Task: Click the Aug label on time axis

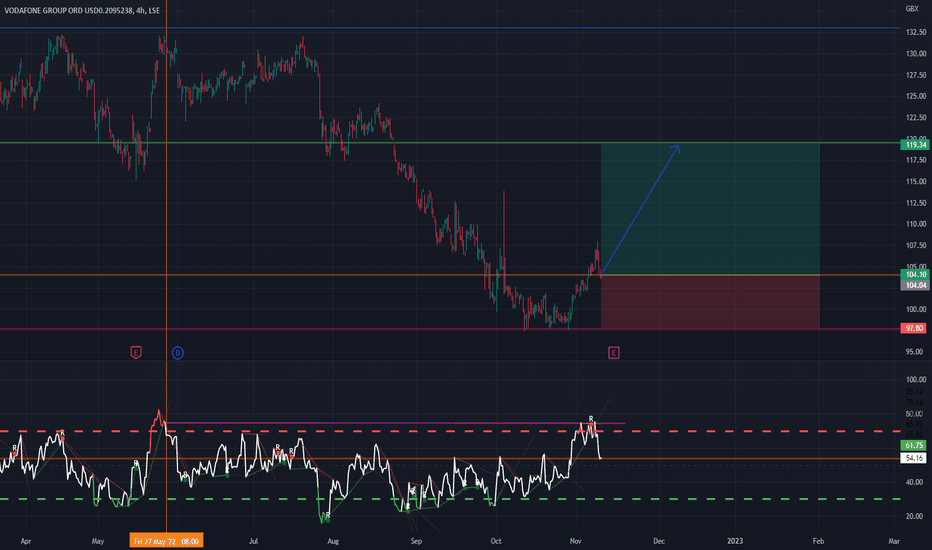Action: point(333,541)
